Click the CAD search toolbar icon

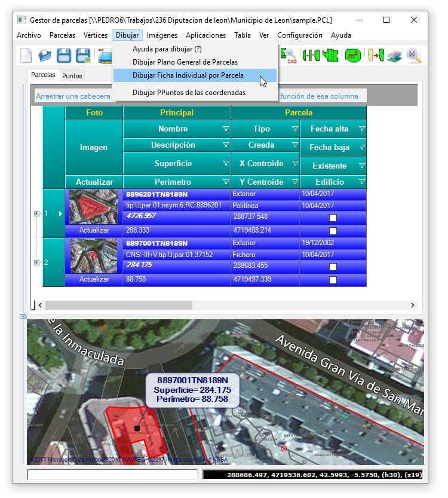pos(289,56)
